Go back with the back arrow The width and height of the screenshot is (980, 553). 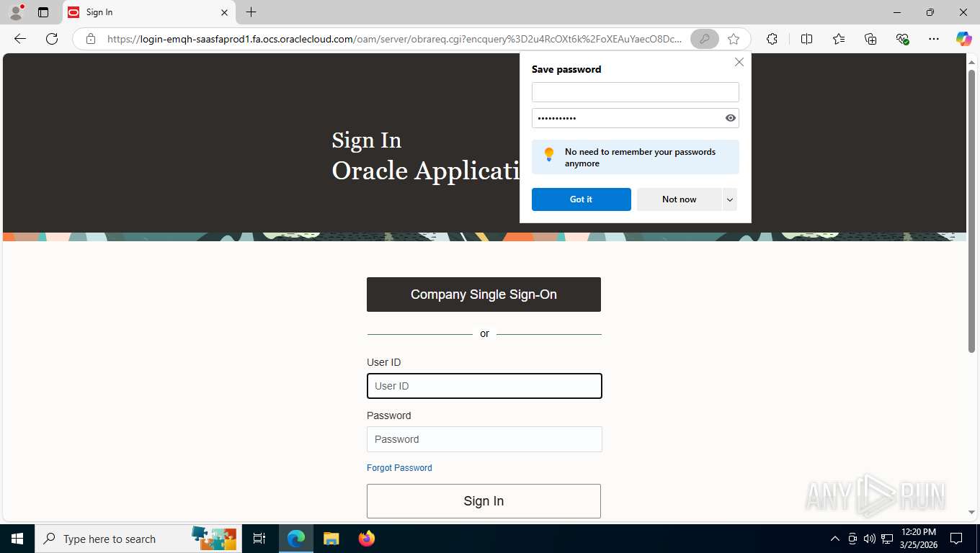pyautogui.click(x=20, y=39)
